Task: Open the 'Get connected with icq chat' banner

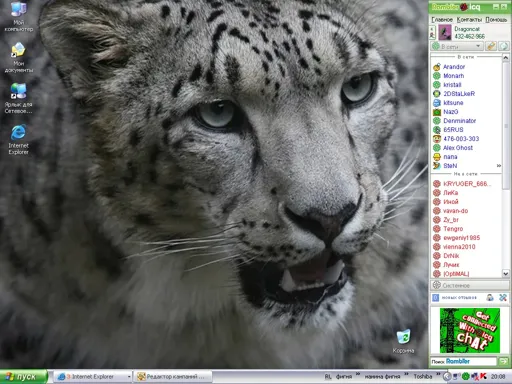Action: click(x=470, y=330)
